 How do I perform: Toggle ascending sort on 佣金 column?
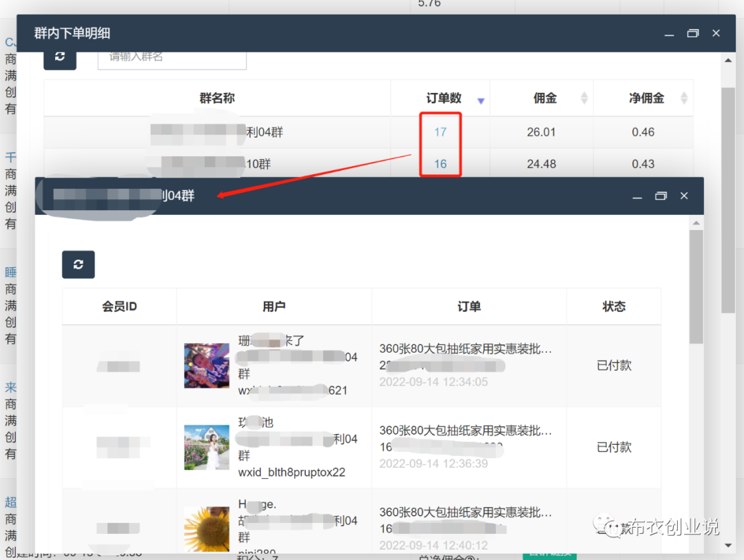coord(584,94)
